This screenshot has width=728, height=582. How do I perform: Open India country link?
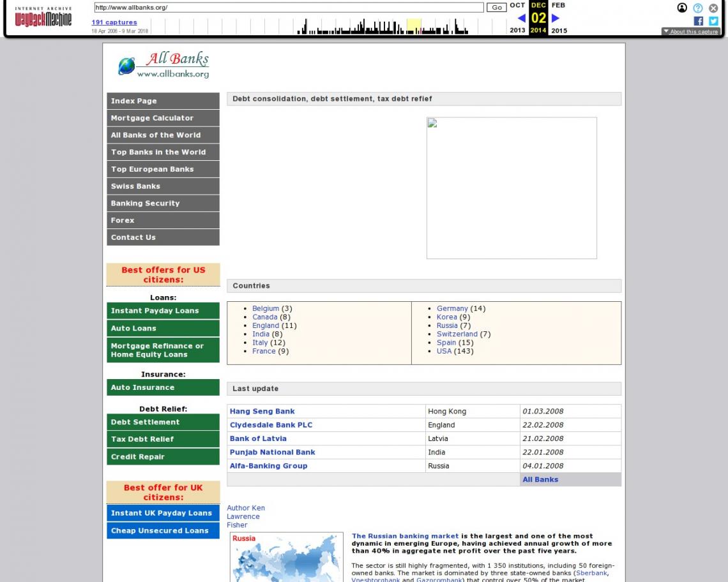(261, 334)
